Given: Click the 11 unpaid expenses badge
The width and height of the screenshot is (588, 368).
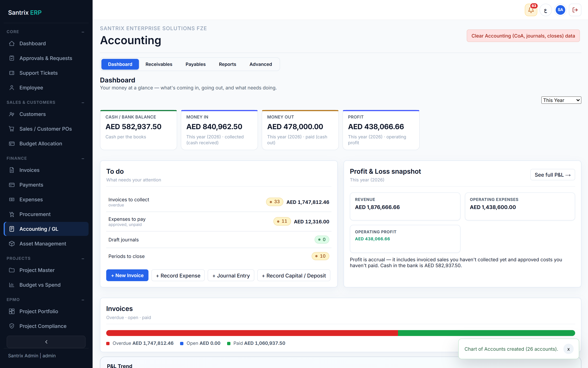Looking at the screenshot, I should point(282,221).
